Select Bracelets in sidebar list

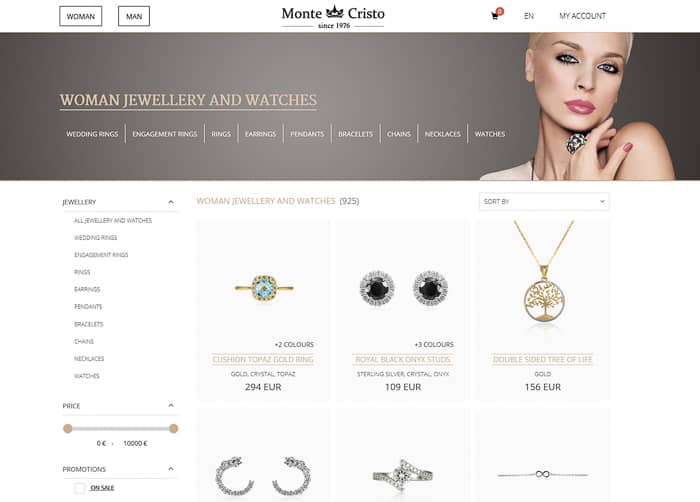coord(88,324)
